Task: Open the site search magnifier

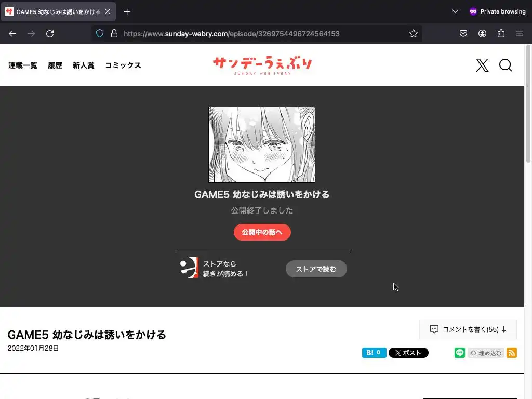Action: (x=505, y=65)
